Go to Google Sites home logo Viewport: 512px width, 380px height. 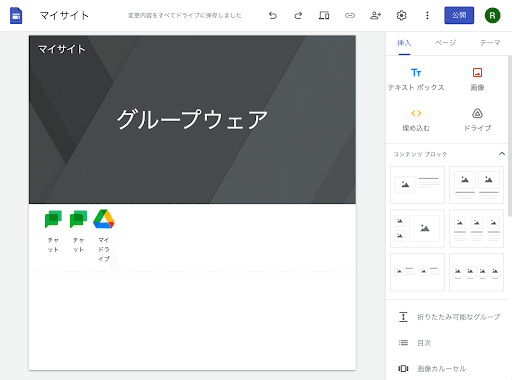[16, 15]
